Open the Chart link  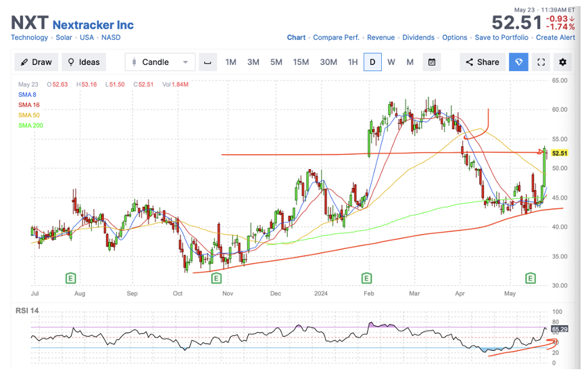point(296,38)
